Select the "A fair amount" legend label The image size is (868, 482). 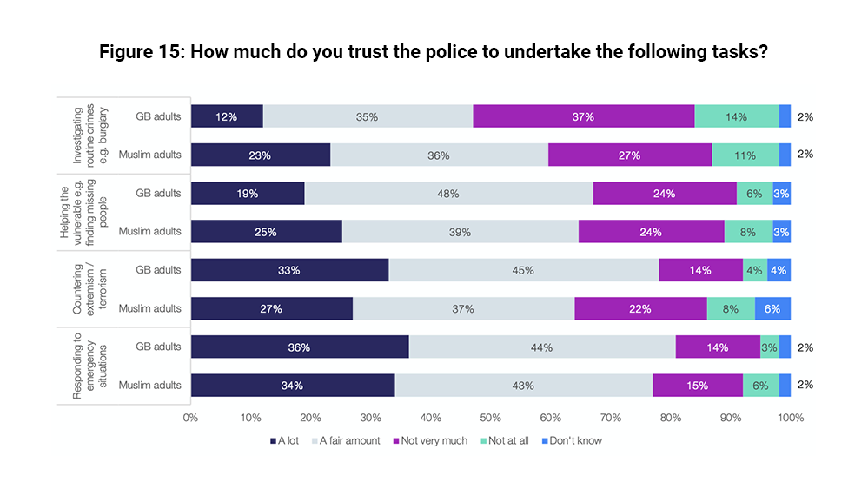pyautogui.click(x=349, y=441)
